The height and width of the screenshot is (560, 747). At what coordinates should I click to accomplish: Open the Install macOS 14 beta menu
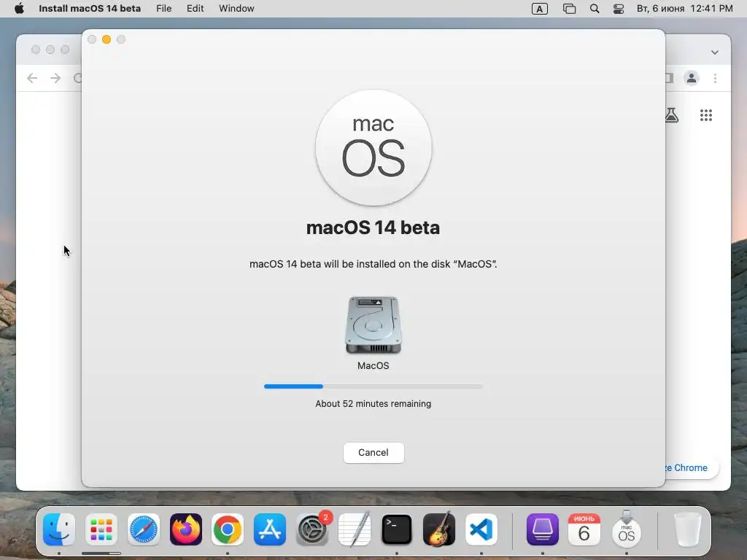click(x=90, y=9)
